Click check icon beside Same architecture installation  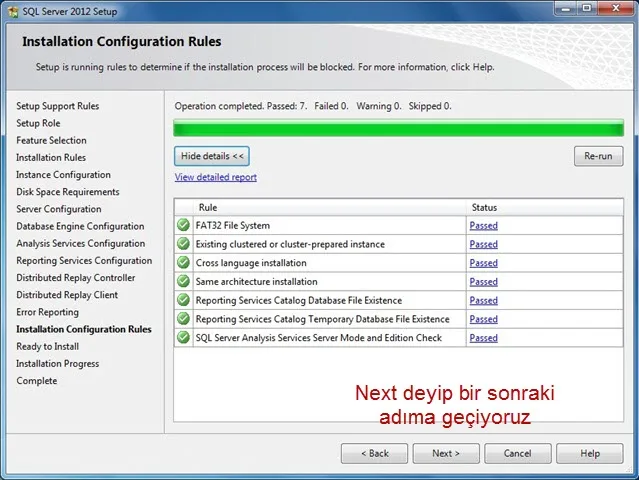click(183, 281)
